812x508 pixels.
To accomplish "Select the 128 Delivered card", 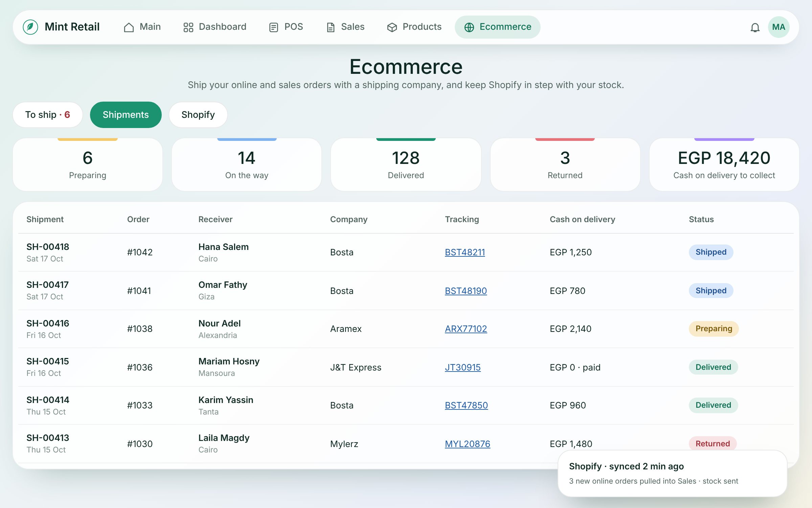I will [x=406, y=165].
